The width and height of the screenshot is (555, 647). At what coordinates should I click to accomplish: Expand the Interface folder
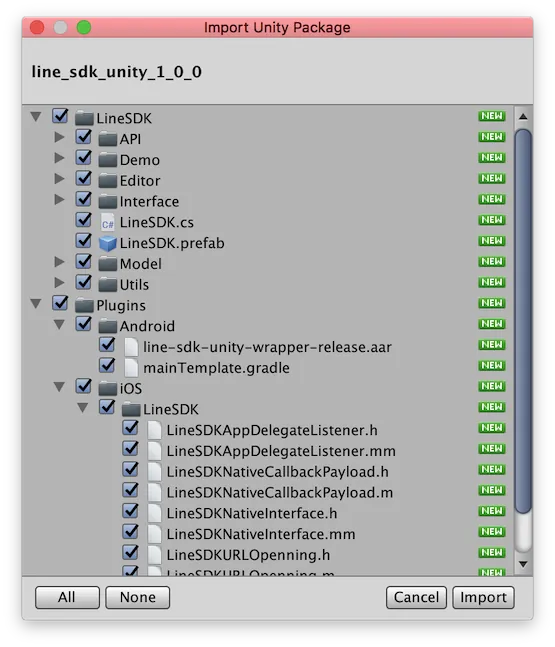(x=60, y=199)
